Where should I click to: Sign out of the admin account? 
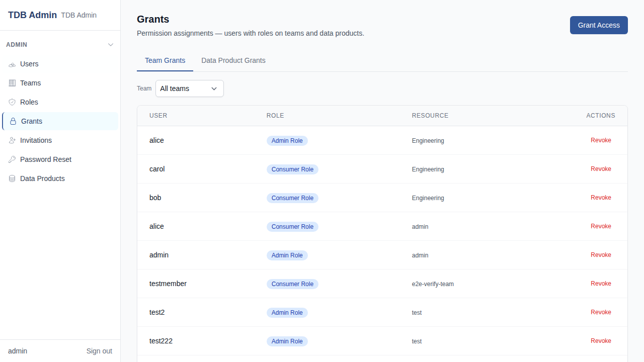point(99,351)
